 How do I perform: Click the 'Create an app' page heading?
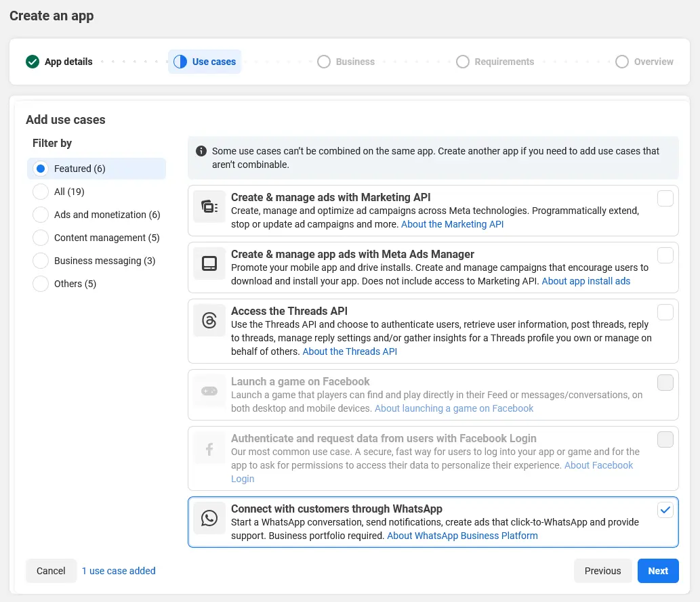tap(52, 16)
